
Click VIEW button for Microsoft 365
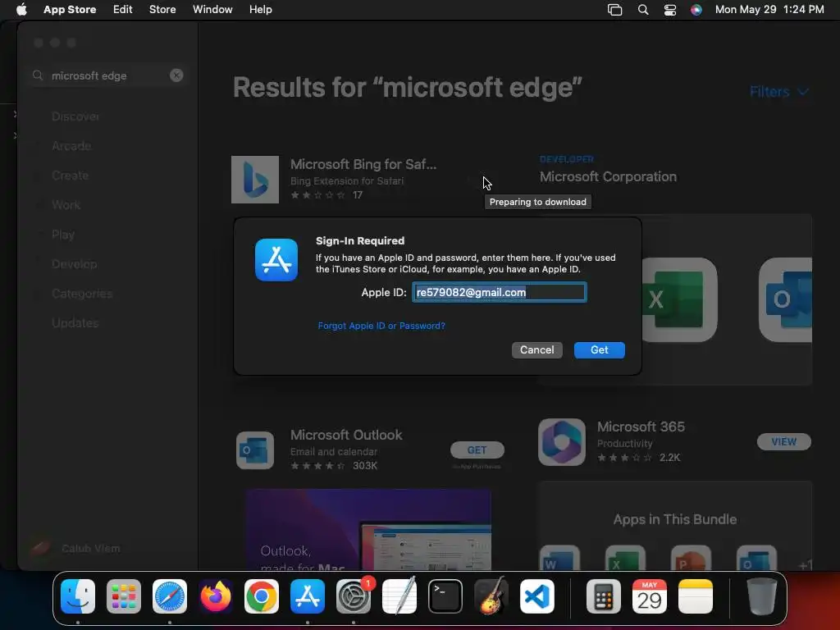[x=783, y=441]
